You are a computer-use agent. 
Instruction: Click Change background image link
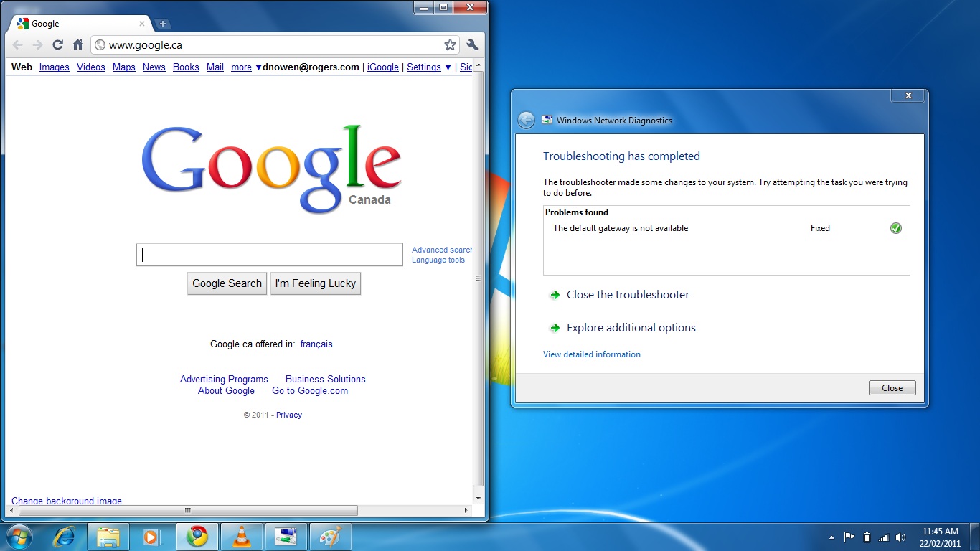67,501
